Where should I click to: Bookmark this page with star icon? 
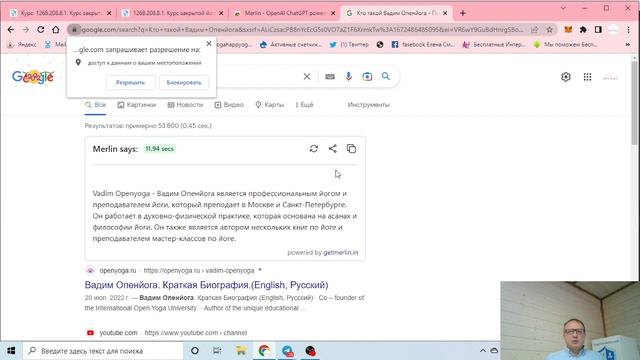tap(549, 29)
